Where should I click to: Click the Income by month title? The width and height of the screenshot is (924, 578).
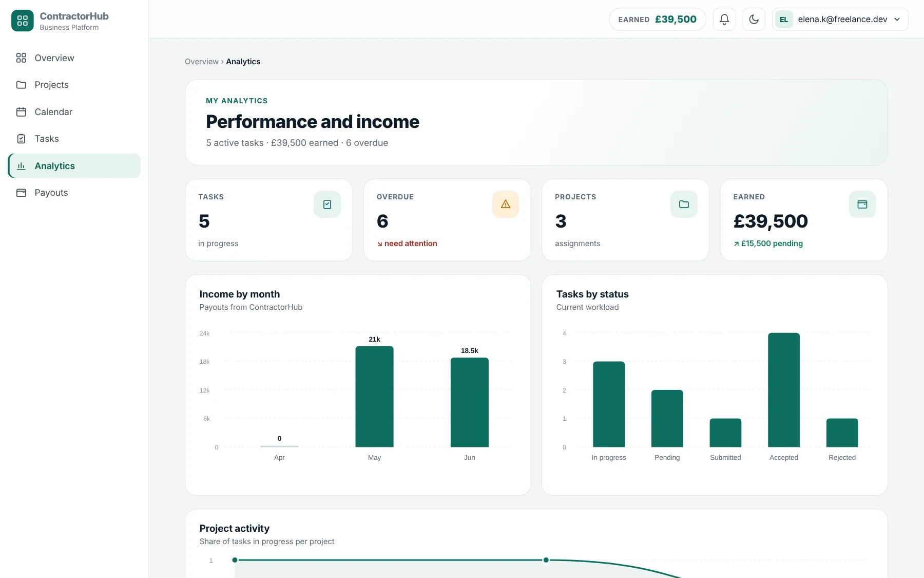(x=240, y=294)
